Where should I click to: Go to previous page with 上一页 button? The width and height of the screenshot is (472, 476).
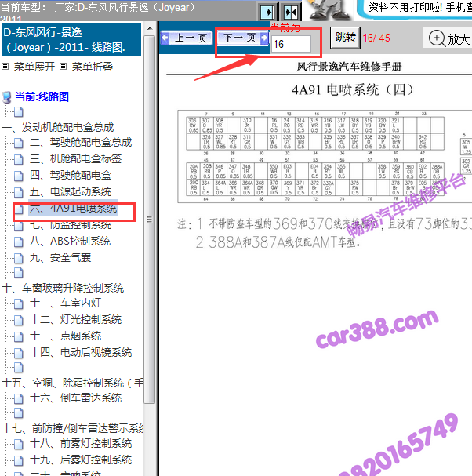[187, 38]
